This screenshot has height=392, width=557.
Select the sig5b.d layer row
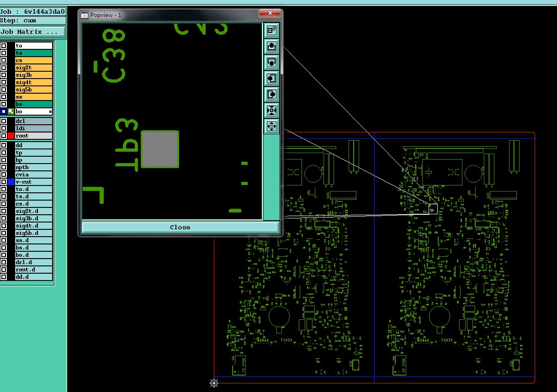[33, 233]
